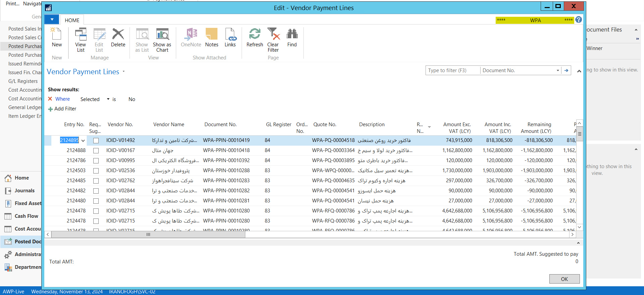Sort by Vendor Name column header
The height and width of the screenshot is (295, 644).
(x=169, y=125)
